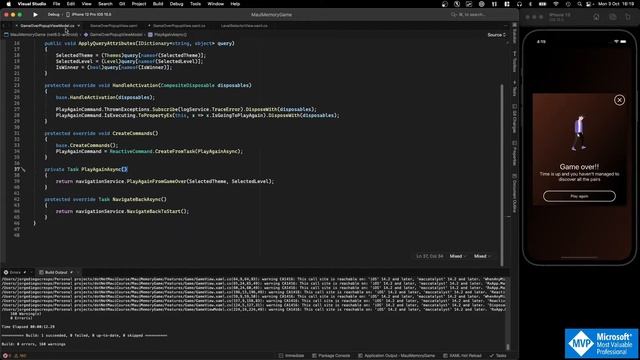Open the Search menu
The image size is (640, 360).
(x=105, y=4)
